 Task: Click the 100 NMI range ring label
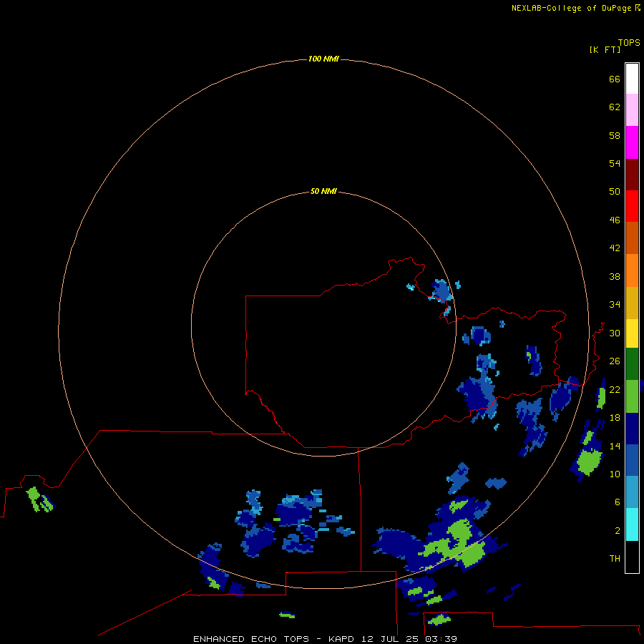[x=323, y=59]
